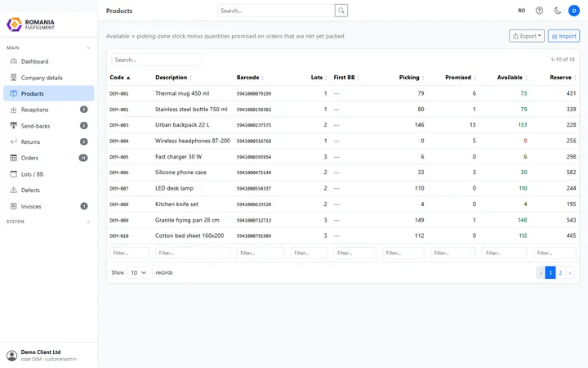Click the Code column filter field
The width and height of the screenshot is (588, 368).
[x=129, y=253]
